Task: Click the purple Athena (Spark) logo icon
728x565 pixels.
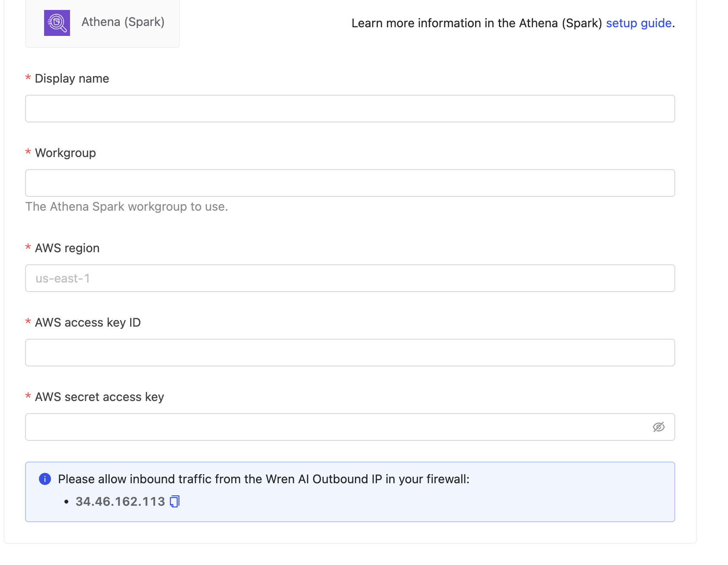Action: coord(57,23)
